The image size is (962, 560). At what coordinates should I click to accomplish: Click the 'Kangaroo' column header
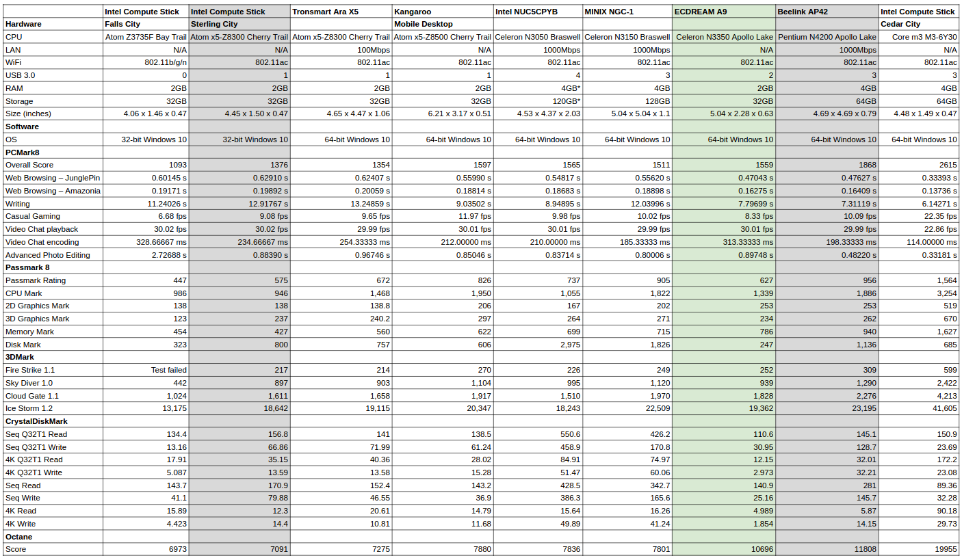click(x=443, y=12)
